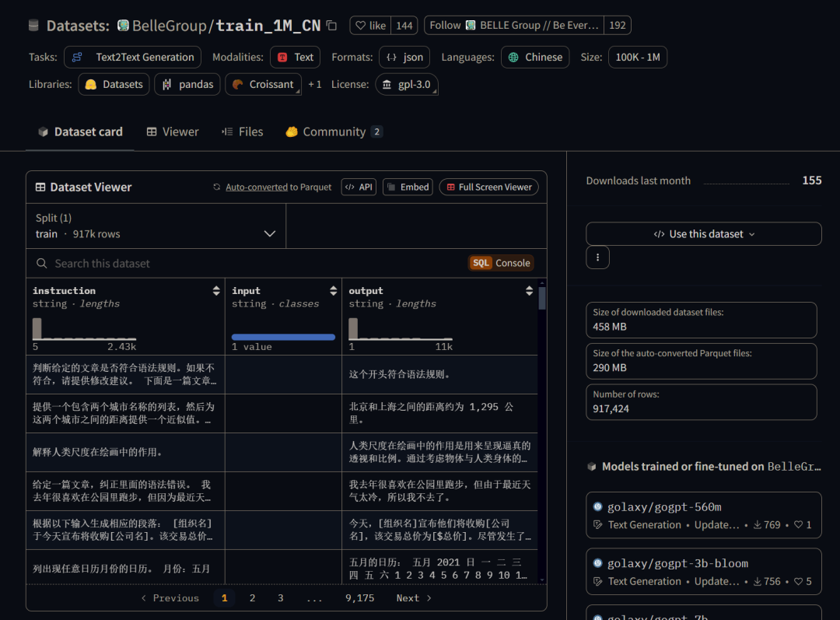Click the BelleGroup avatar icon
This screenshot has width=840, height=620.
[123, 25]
